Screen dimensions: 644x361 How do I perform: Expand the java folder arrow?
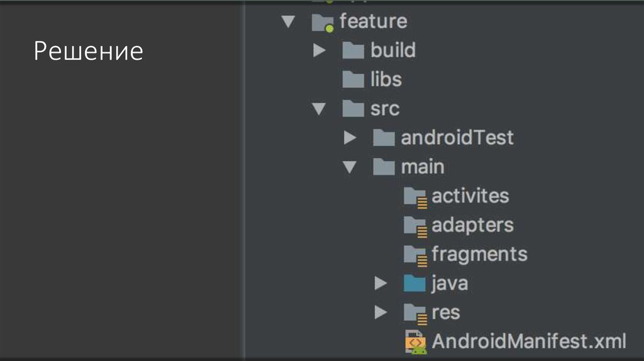pyautogui.click(x=380, y=284)
